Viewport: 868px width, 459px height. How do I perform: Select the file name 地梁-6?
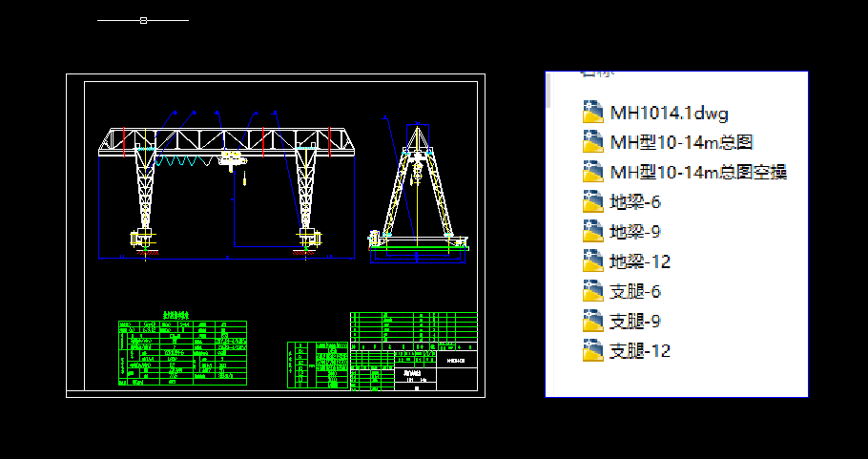click(635, 202)
